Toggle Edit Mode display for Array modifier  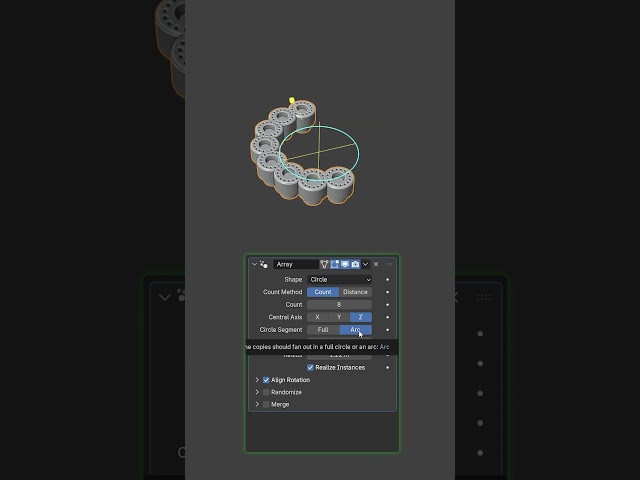(335, 264)
